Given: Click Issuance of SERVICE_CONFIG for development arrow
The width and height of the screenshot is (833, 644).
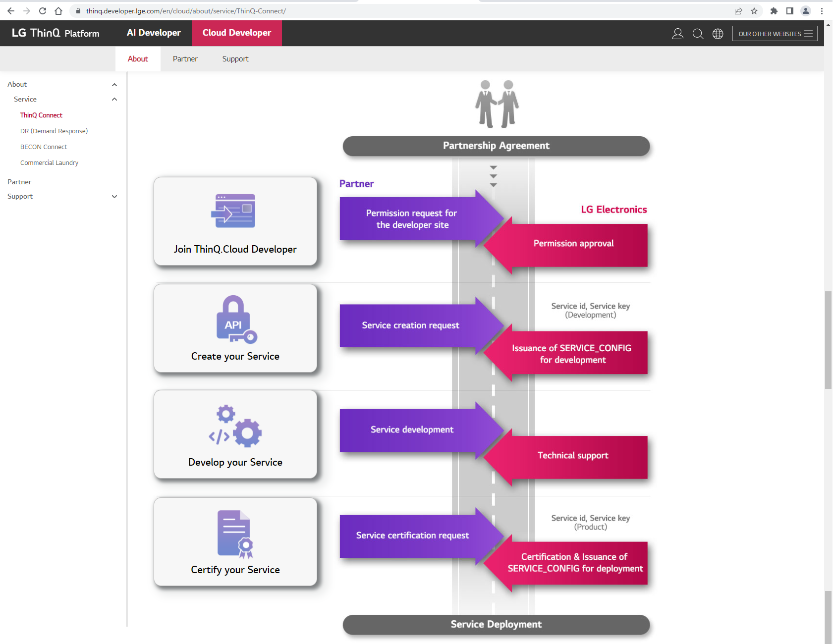Looking at the screenshot, I should point(566,353).
